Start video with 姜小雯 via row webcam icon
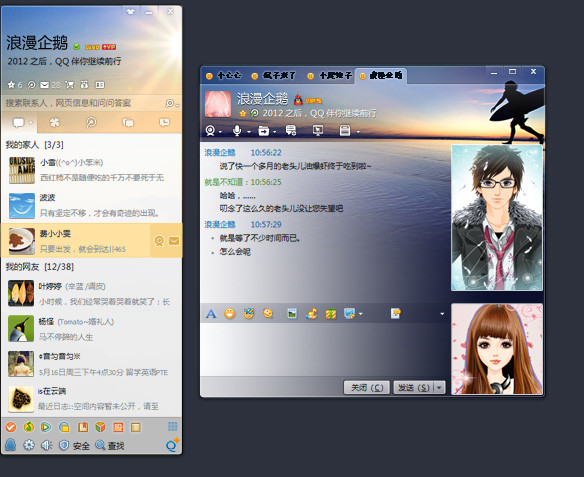Image resolution: width=584 pixels, height=477 pixels. (x=159, y=241)
